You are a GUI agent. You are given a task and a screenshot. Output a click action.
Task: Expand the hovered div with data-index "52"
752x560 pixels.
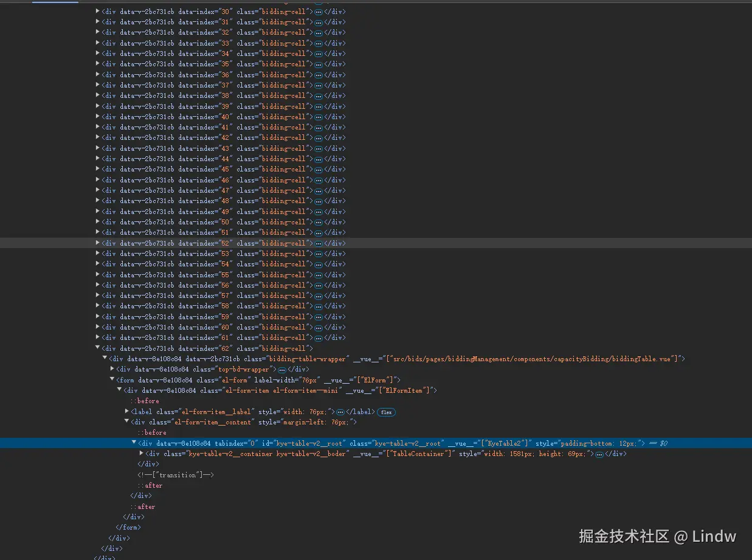pos(98,243)
